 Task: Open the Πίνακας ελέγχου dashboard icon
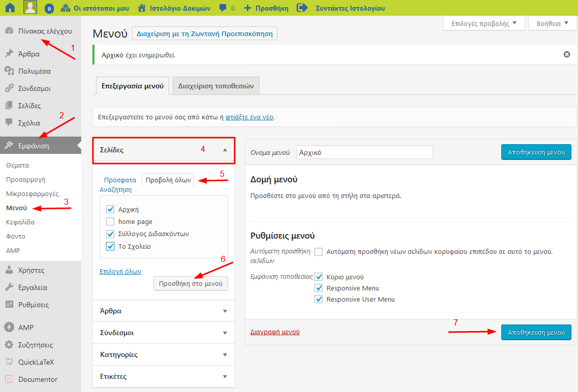[x=9, y=30]
